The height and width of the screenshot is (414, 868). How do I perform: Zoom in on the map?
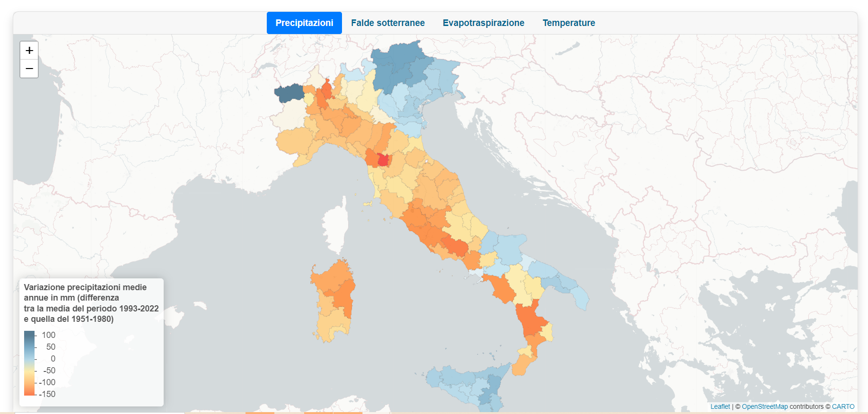point(29,51)
